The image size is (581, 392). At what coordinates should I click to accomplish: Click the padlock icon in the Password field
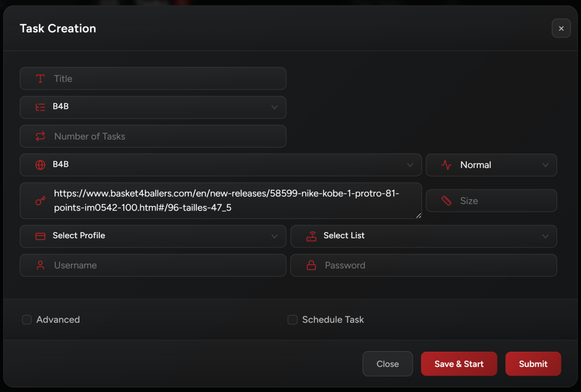pyautogui.click(x=311, y=265)
